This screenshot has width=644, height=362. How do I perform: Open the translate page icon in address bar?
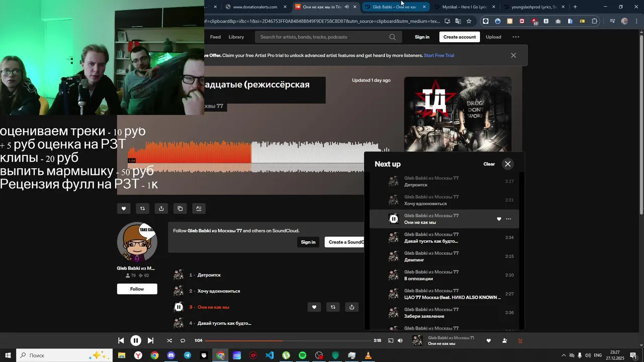click(x=458, y=21)
